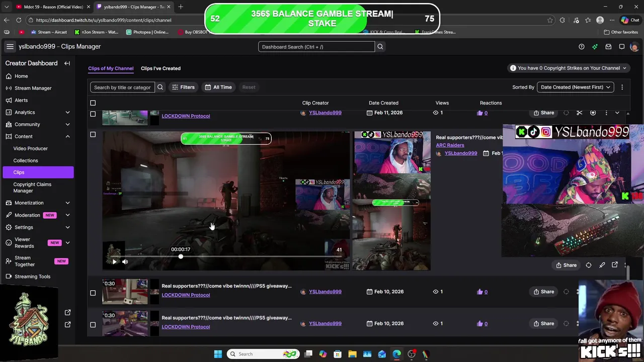This screenshot has height=362, width=644.
Task: Click the Dashboard Search input field
Action: [x=316, y=47]
